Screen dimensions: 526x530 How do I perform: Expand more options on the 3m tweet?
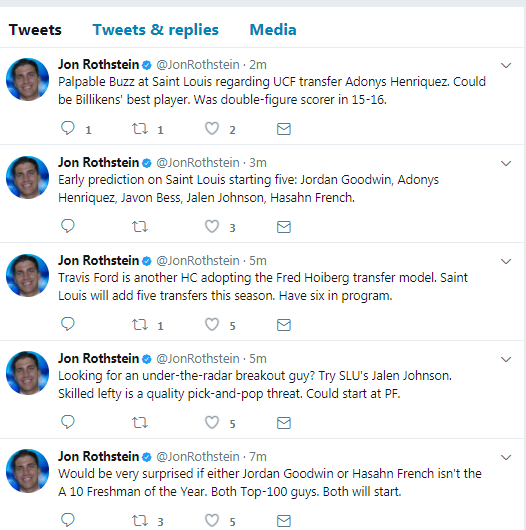[x=506, y=163]
